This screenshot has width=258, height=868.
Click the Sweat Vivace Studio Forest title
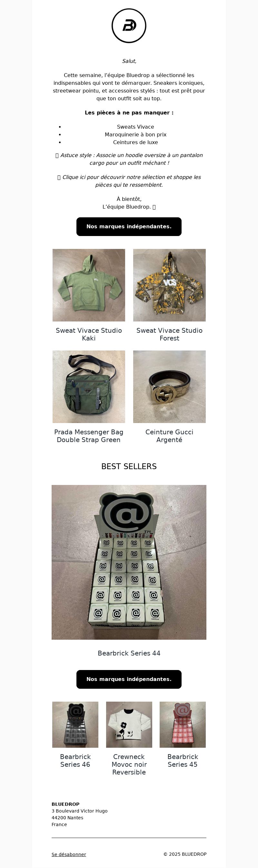[169, 334]
